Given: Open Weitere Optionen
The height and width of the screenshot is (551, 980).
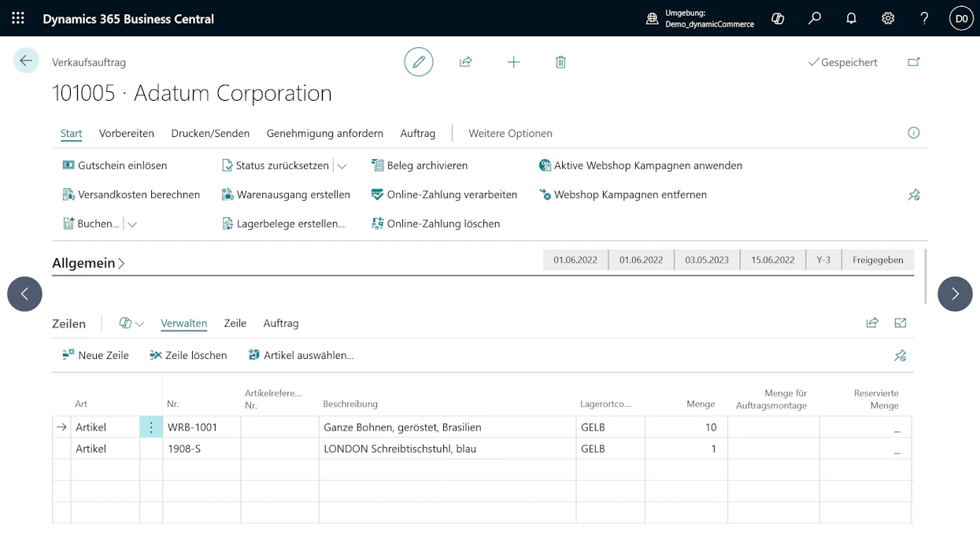Looking at the screenshot, I should (510, 133).
